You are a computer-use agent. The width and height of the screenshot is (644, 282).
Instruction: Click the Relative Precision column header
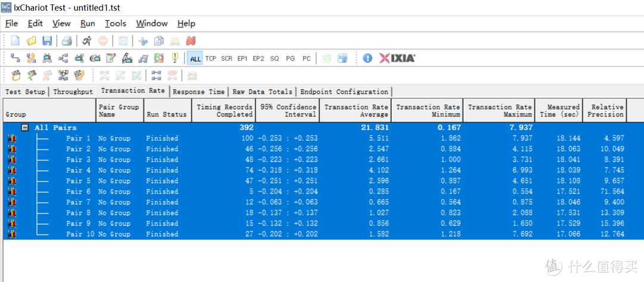(605, 110)
